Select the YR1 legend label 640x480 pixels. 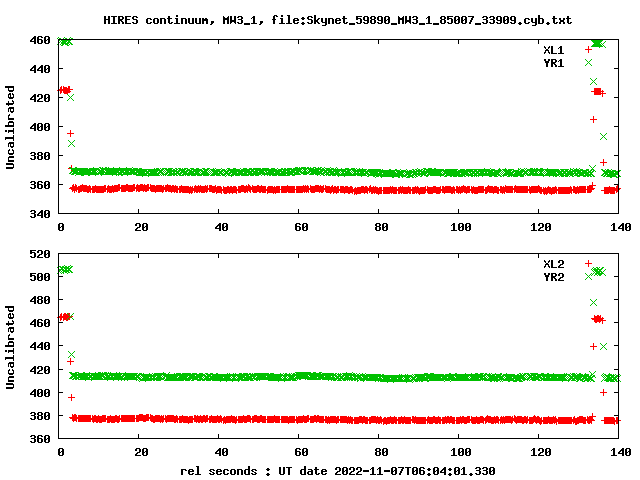553,63
